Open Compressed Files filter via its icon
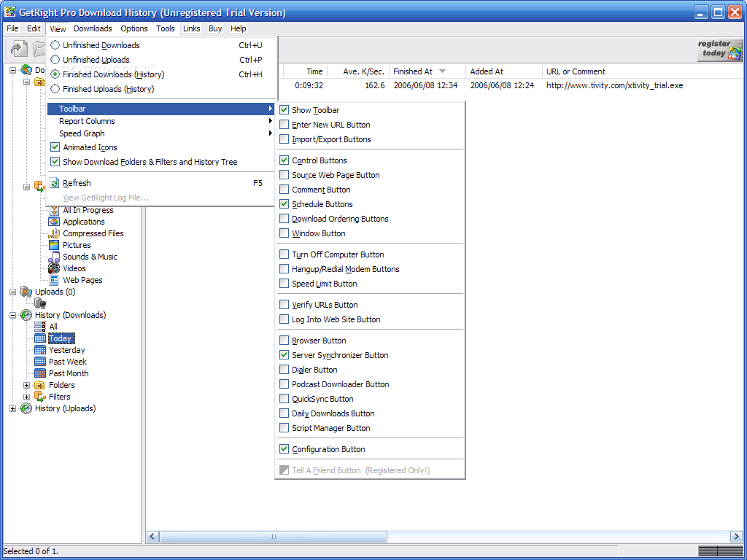747x560 pixels. [x=54, y=233]
